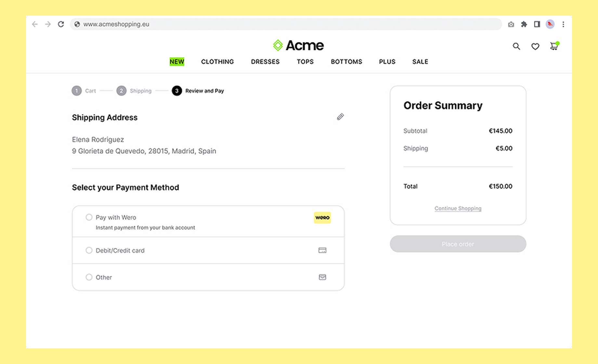The image size is (598, 364).
Task: Click the browser address bar
Action: 286,24
